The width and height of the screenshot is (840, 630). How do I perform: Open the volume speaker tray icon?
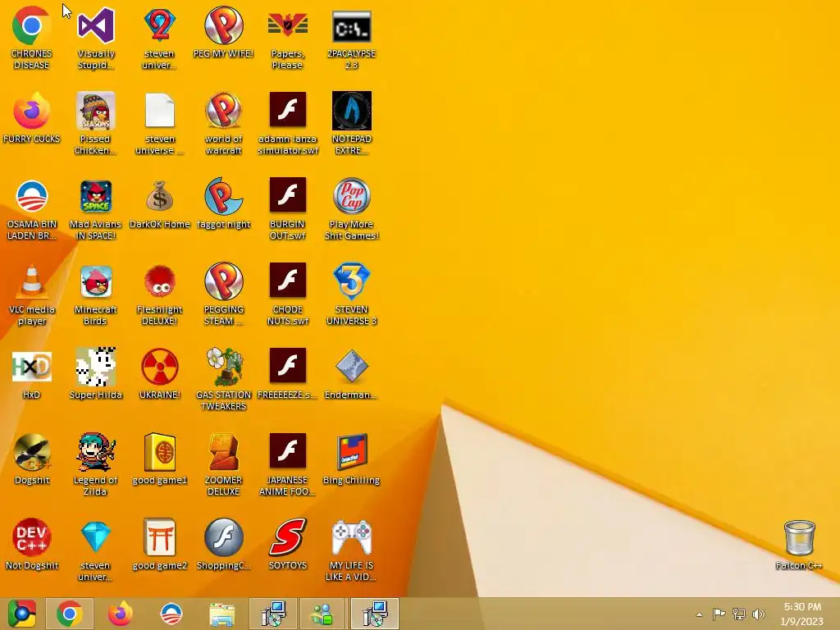click(759, 614)
